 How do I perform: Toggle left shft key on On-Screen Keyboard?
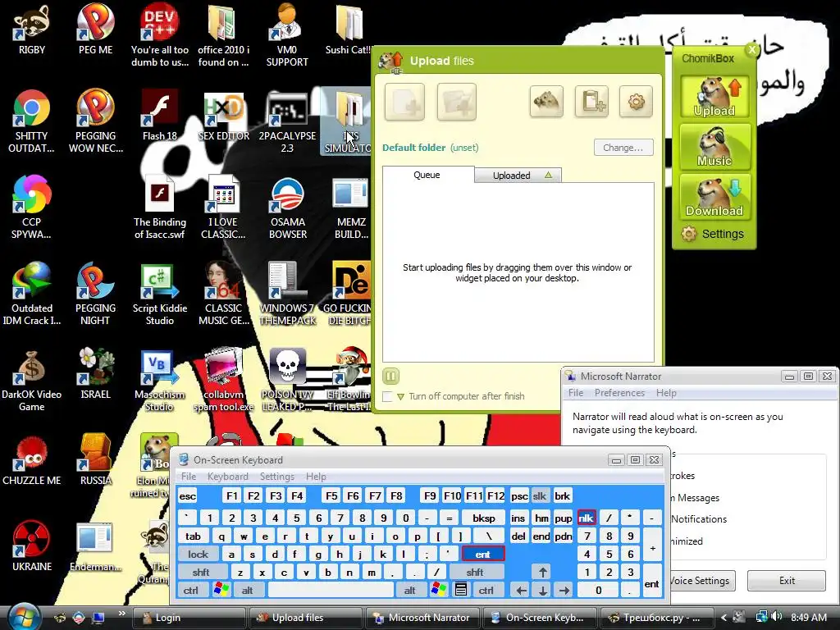201,573
